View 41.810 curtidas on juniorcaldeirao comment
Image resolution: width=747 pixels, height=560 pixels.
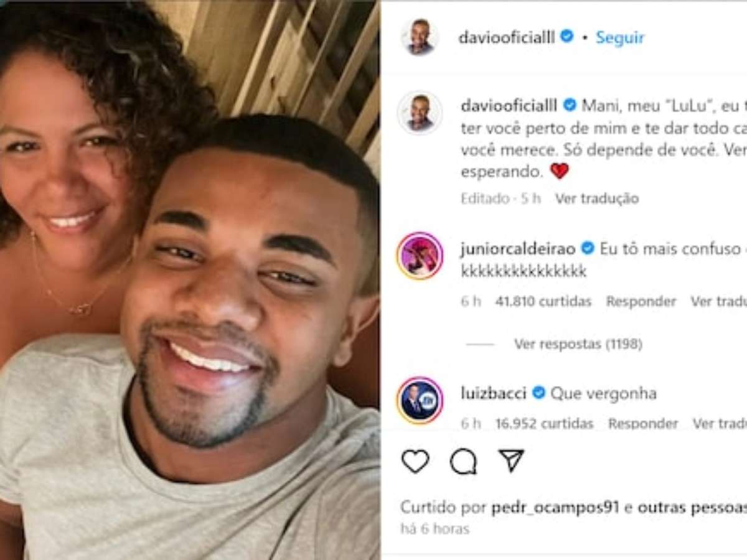[x=543, y=302]
